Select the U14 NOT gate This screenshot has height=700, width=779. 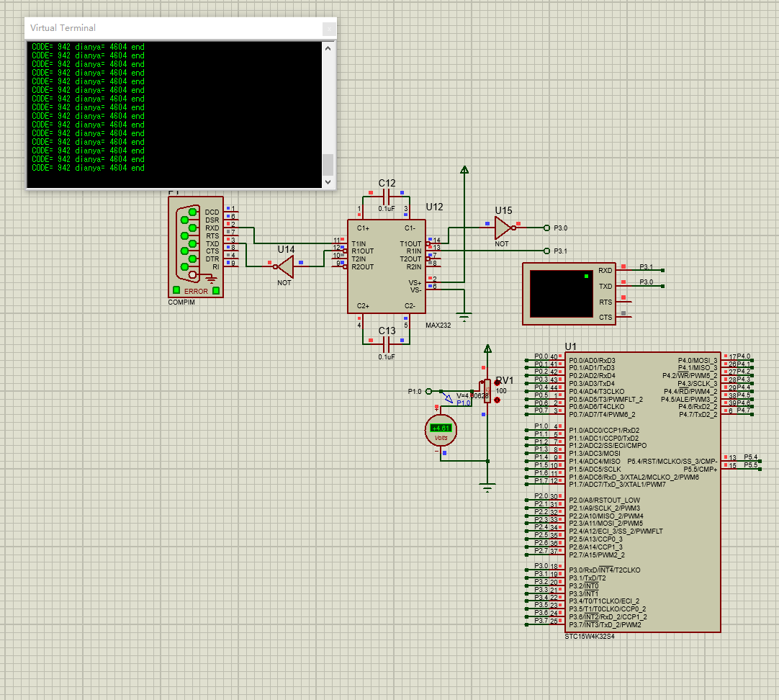pyautogui.click(x=286, y=266)
